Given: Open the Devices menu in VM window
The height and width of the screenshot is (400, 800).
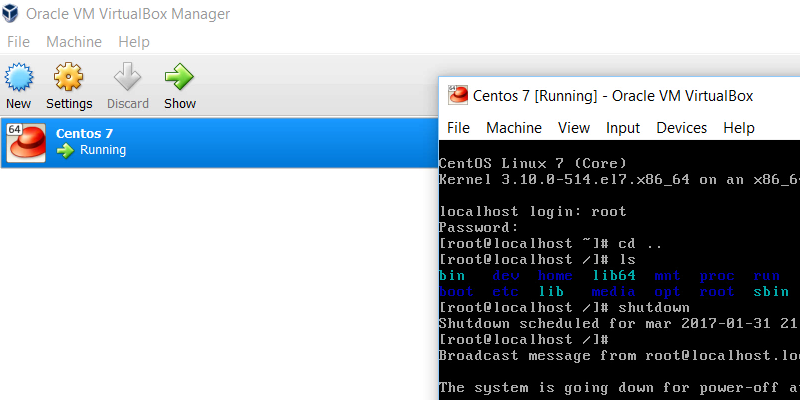Looking at the screenshot, I should point(681,128).
